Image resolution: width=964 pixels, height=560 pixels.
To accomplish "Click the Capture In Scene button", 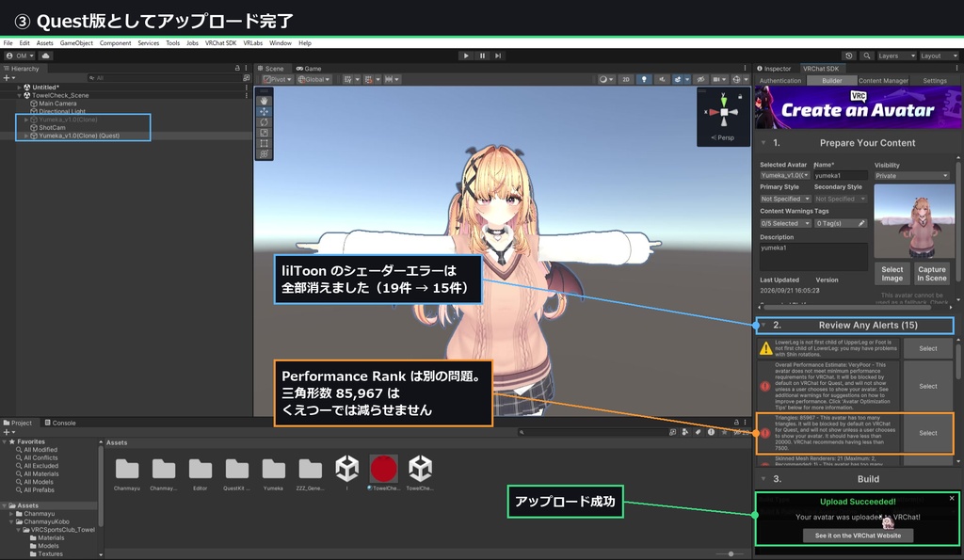I will coord(931,274).
